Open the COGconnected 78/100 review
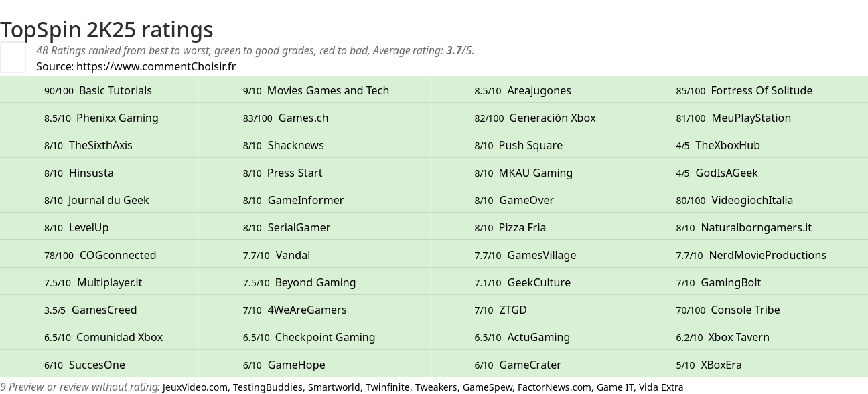This screenshot has width=868, height=394. 100,255
